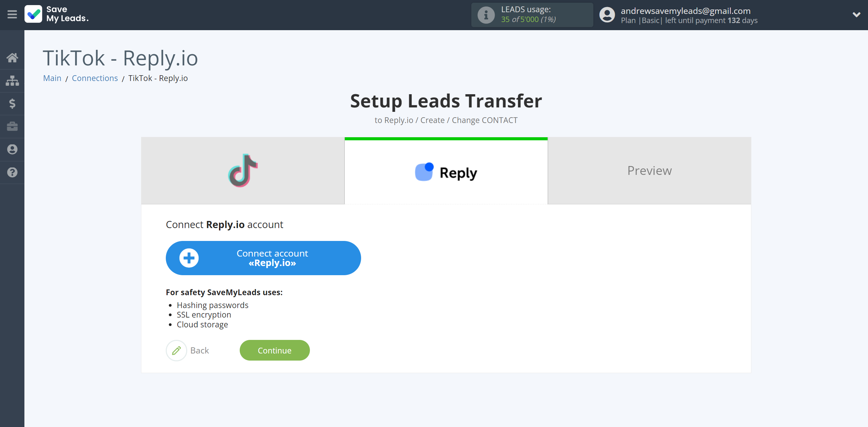Select the TikTok - Reply.io breadcrumb item
Image resolution: width=868 pixels, height=427 pixels.
(158, 78)
